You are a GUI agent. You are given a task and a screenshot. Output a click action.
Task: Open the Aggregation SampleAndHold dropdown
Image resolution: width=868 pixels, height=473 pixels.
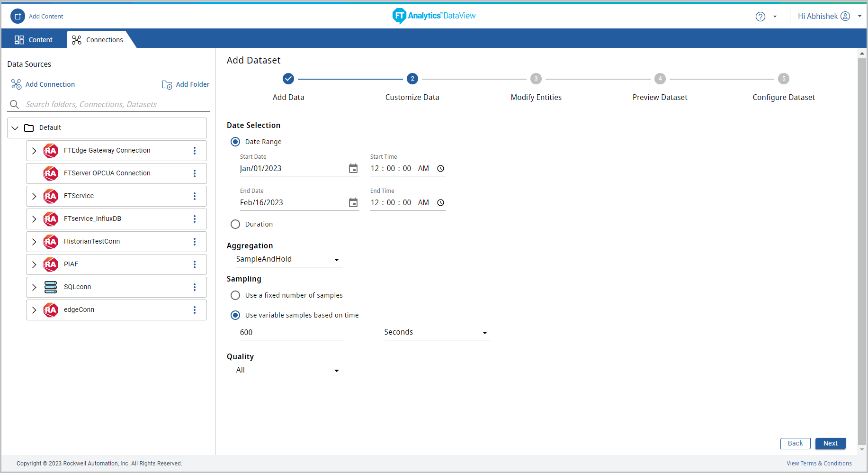pyautogui.click(x=289, y=259)
